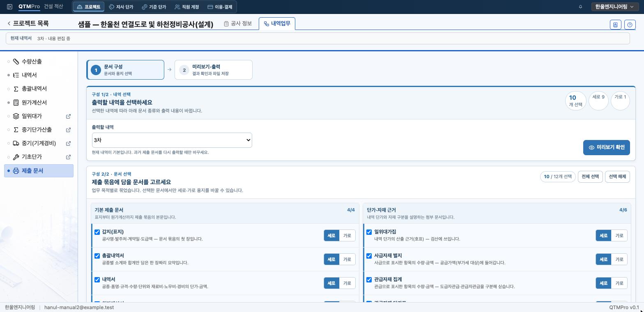Viewport: 644px width, 312px height.
Task: Open 기초단가 external link icon
Action: coord(68,157)
